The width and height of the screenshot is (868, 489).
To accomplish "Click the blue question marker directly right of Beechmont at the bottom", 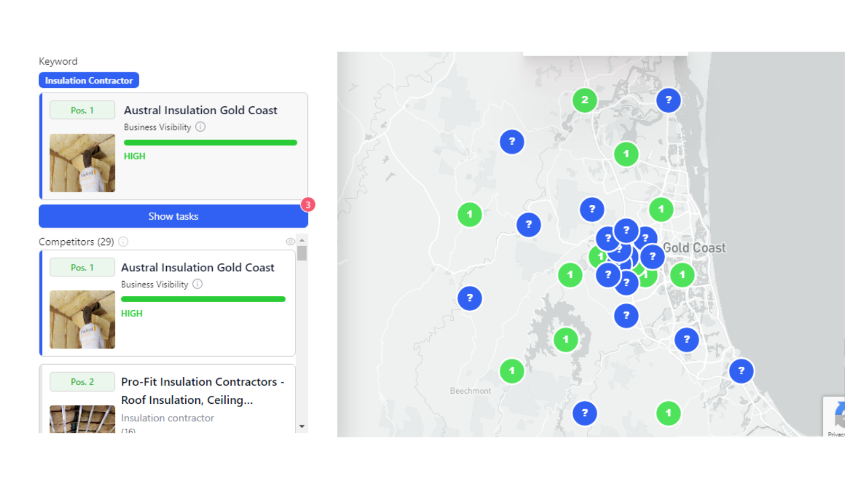I will 584,413.
